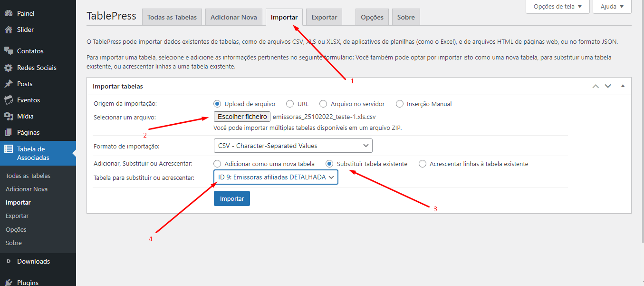
Task: Click the Importar tabelas panel heading
Action: click(x=118, y=86)
